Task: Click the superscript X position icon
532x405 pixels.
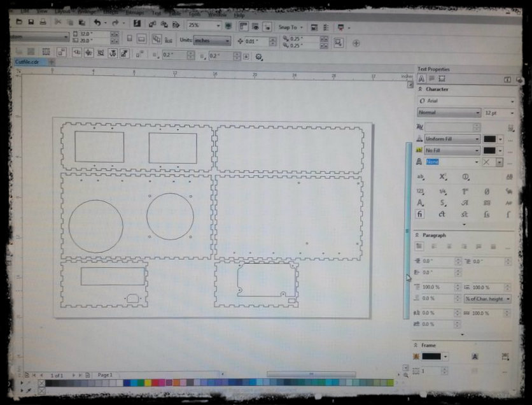Action: pyautogui.click(x=443, y=177)
